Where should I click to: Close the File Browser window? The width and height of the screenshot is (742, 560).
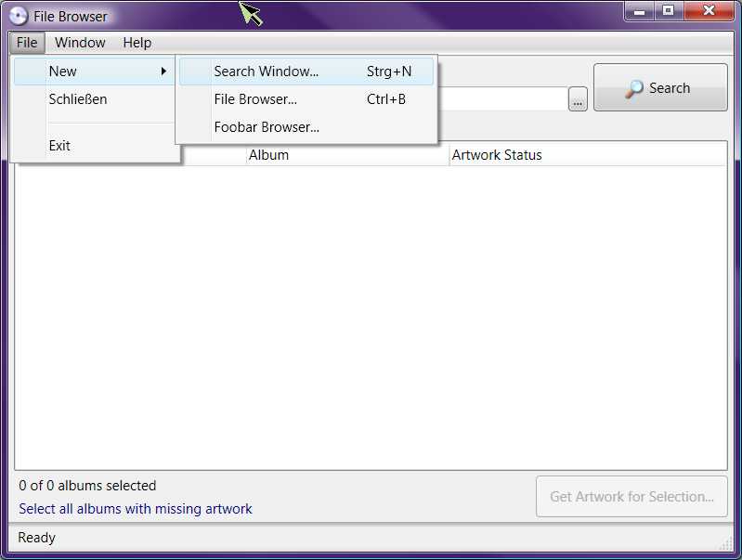point(709,11)
